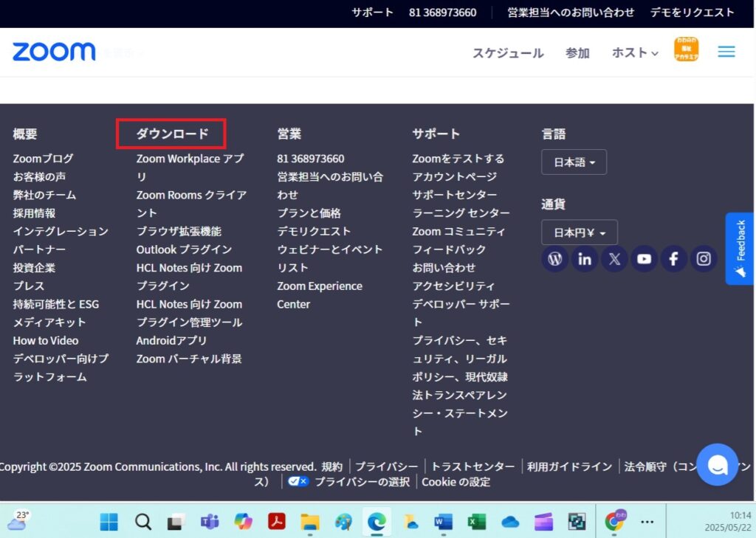Image resolution: width=756 pixels, height=538 pixels.
Task: Open プライバシーの選択 link
Action: click(x=362, y=482)
